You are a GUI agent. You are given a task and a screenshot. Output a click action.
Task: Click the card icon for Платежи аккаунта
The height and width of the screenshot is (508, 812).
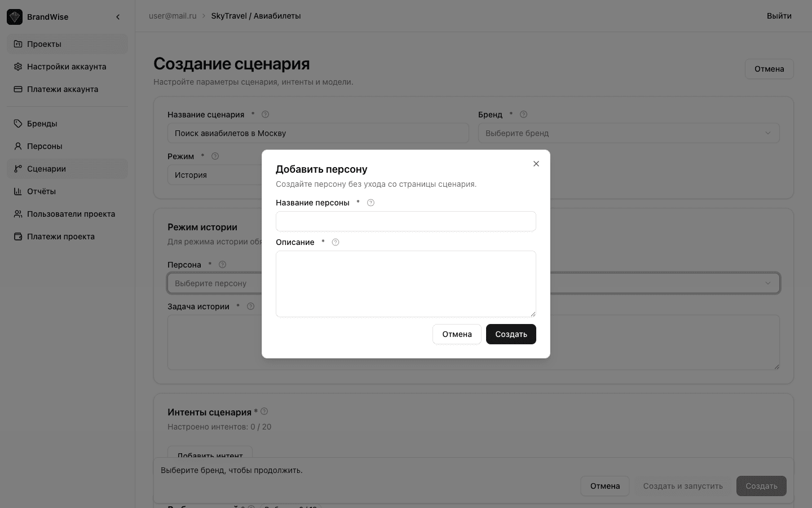[18, 89]
